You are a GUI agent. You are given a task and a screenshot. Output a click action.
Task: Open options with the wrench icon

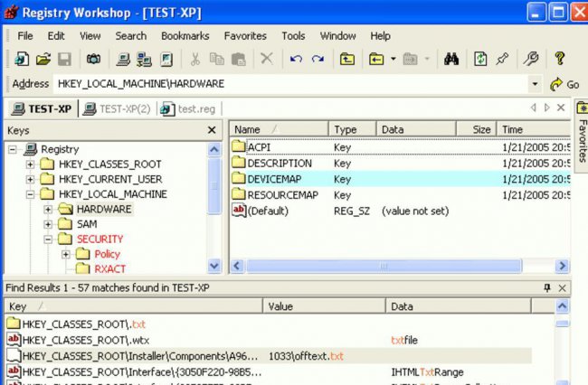click(531, 59)
